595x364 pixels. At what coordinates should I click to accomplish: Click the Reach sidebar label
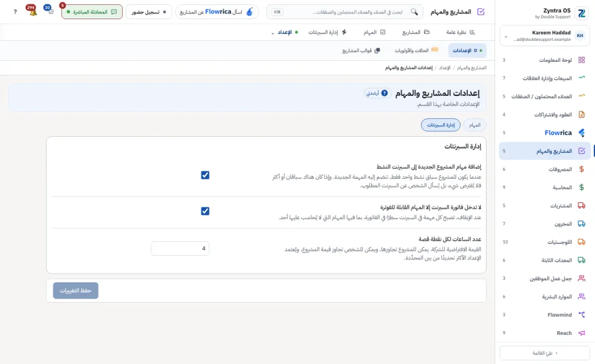click(x=564, y=333)
